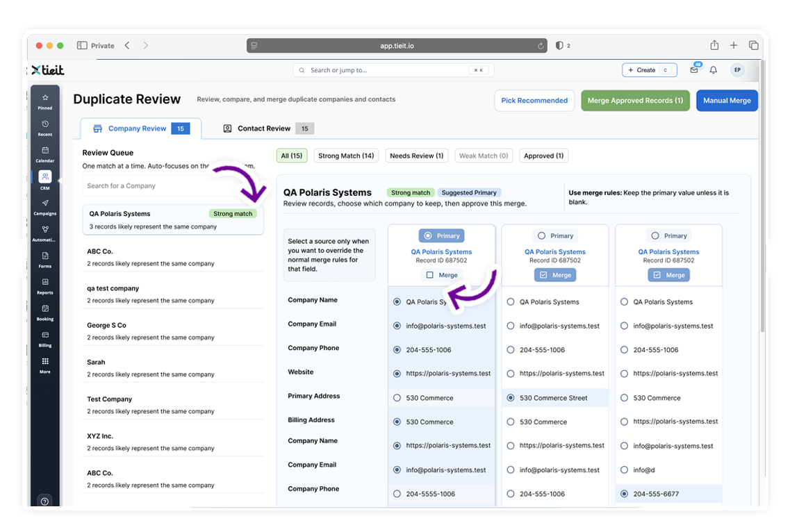Viewport: 799px width, 532px height.
Task: Reload the page in address bar
Action: pyautogui.click(x=540, y=46)
